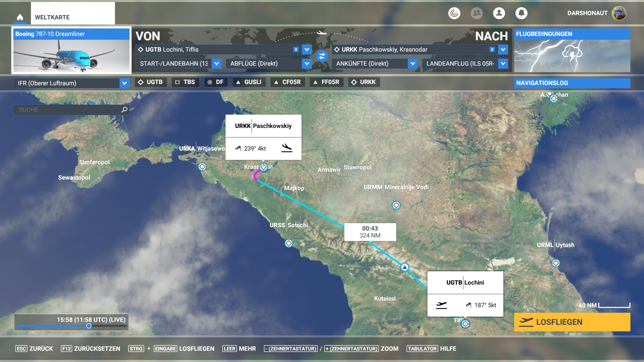Select the Tiflis UGTB airport marker on map
This screenshot has width=644, height=362.
[465, 324]
